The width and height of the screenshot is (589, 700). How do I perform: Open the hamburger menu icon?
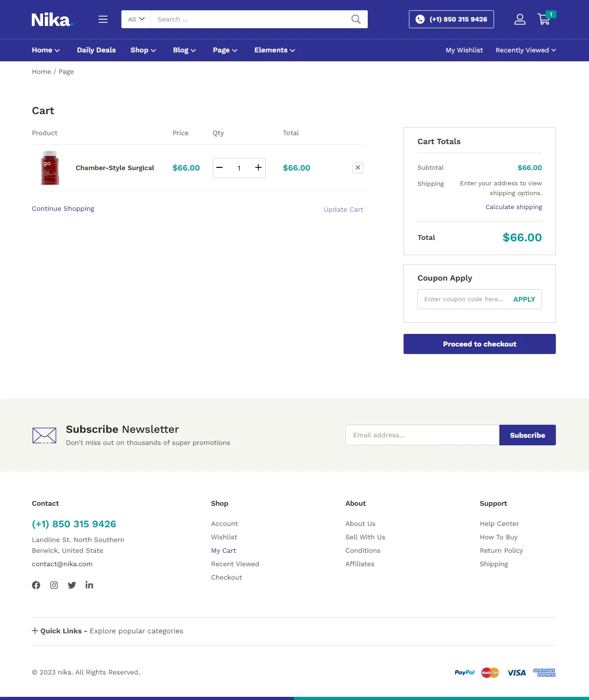pyautogui.click(x=103, y=19)
